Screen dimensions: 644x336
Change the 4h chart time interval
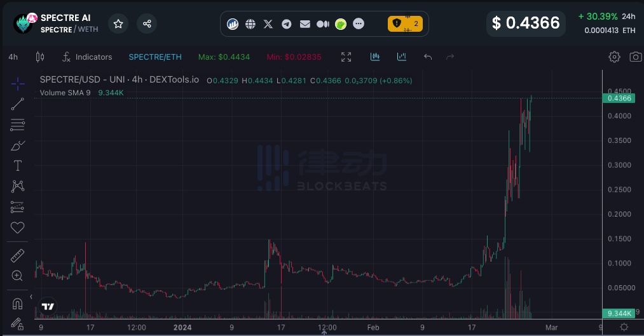coord(13,57)
